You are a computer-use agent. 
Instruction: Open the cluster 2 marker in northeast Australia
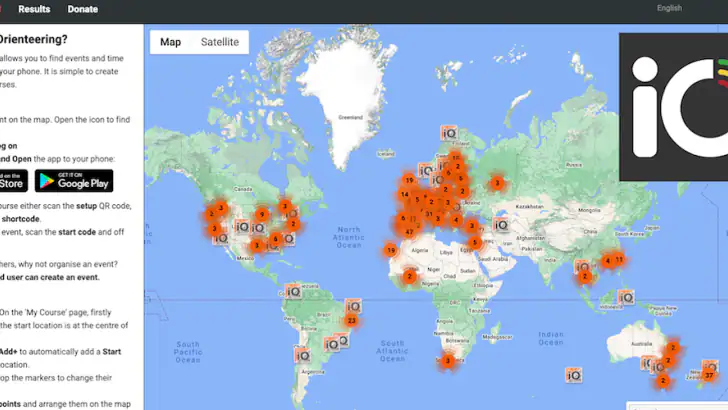point(673,347)
